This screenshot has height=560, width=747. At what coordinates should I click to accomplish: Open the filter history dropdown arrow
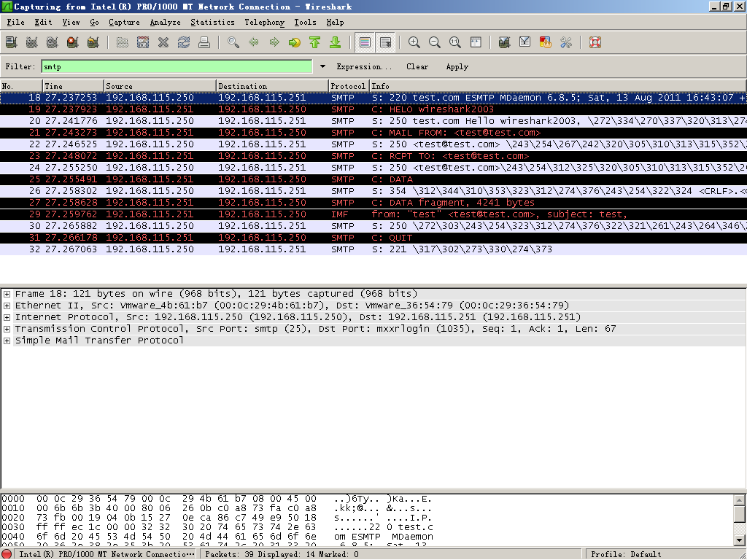point(322,66)
